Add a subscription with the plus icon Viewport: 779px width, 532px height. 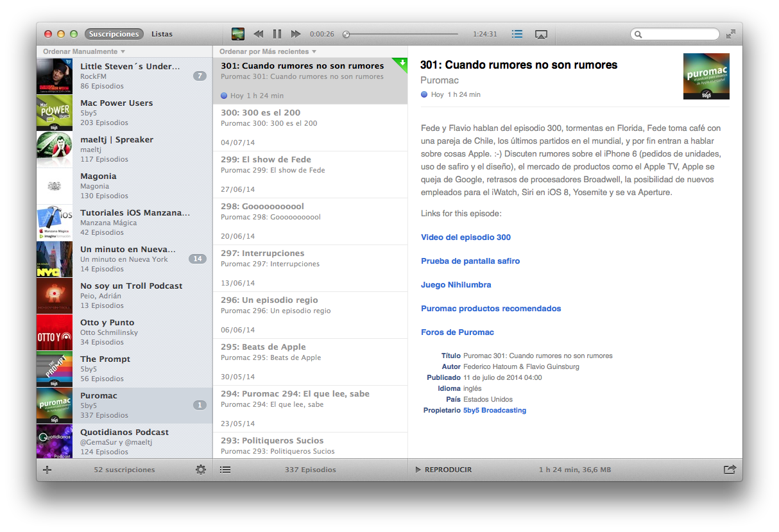click(47, 470)
